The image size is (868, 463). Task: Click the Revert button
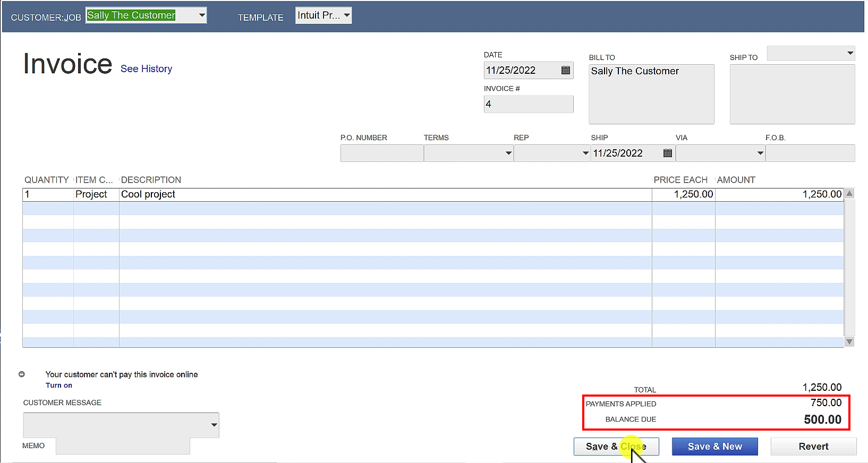tap(814, 447)
